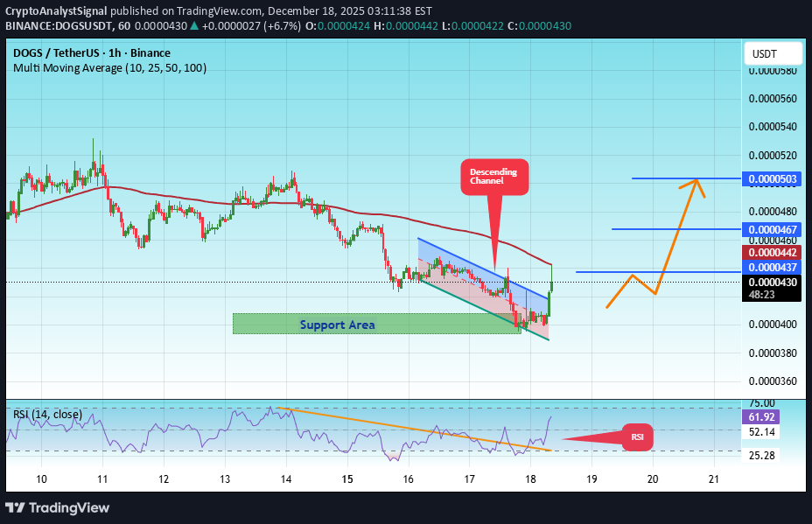Click the TradingView logo icon
The height and width of the screenshot is (524, 812).
(x=17, y=508)
